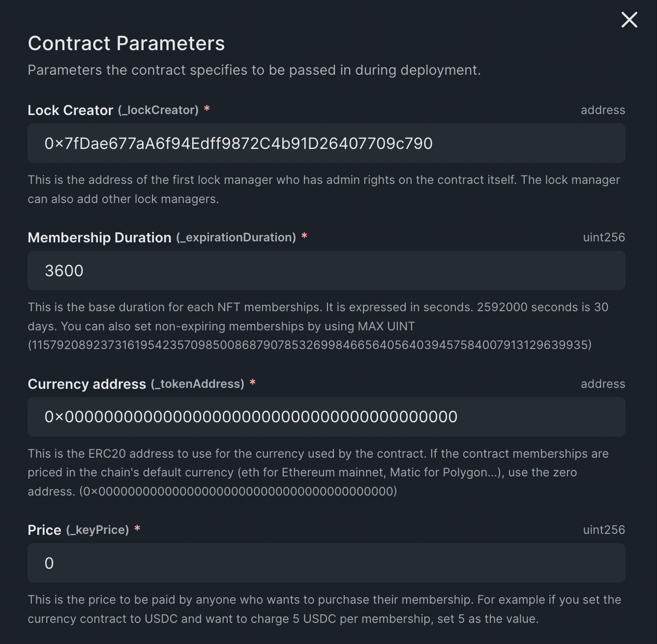The height and width of the screenshot is (644, 657).
Task: Click the Lock Creator field label
Action: coord(70,110)
